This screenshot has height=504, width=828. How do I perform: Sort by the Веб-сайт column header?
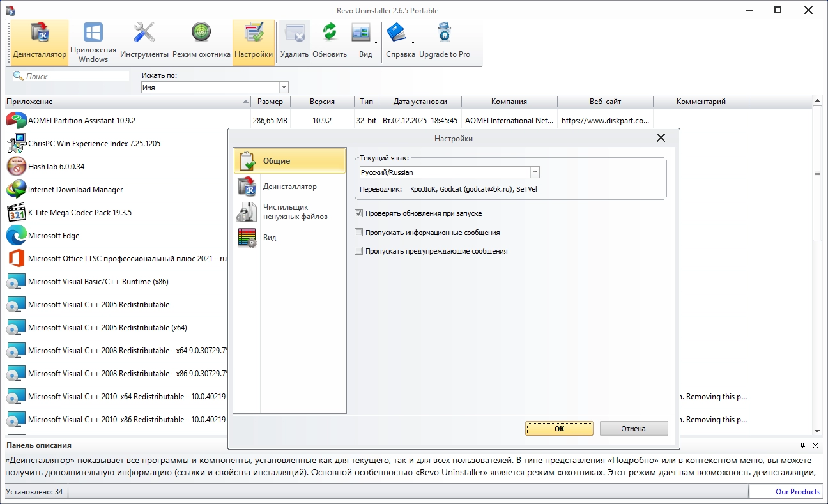point(606,102)
